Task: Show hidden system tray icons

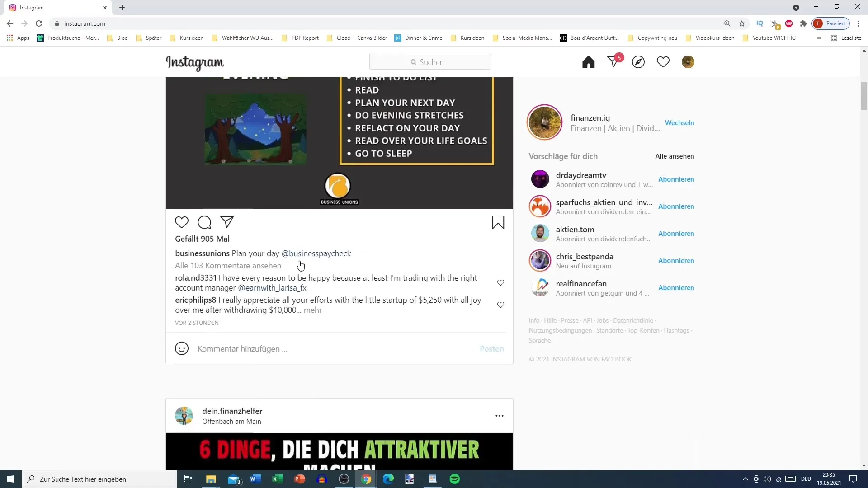Action: (745, 479)
